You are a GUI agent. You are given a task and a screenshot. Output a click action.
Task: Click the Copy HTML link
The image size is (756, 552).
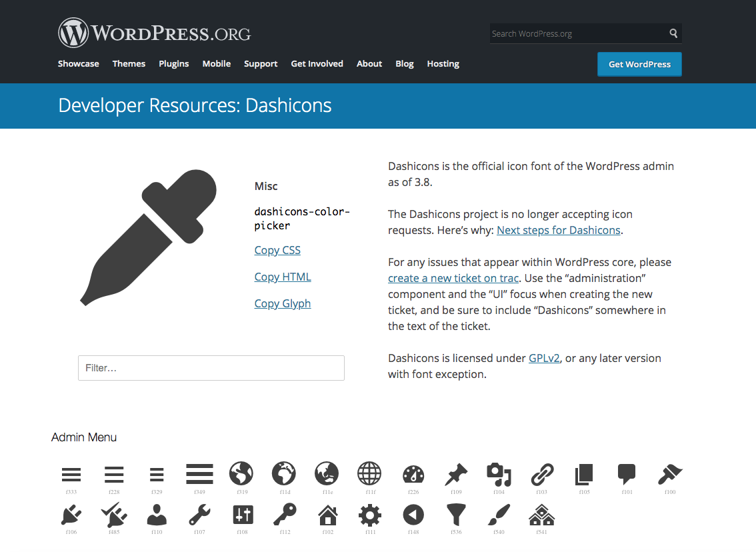[x=283, y=277]
